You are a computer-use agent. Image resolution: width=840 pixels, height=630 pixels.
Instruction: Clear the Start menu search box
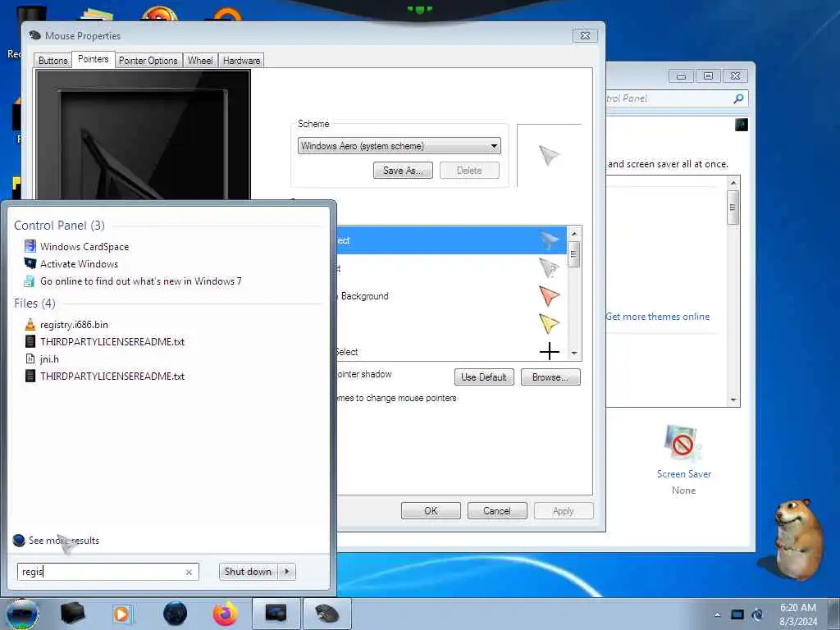pos(189,572)
